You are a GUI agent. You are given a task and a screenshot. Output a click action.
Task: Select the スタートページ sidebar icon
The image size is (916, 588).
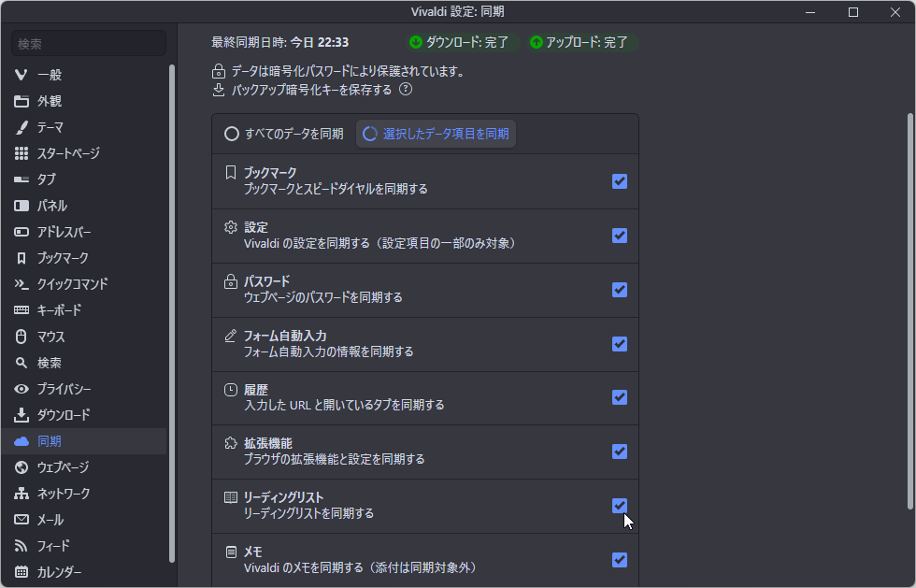coord(21,153)
